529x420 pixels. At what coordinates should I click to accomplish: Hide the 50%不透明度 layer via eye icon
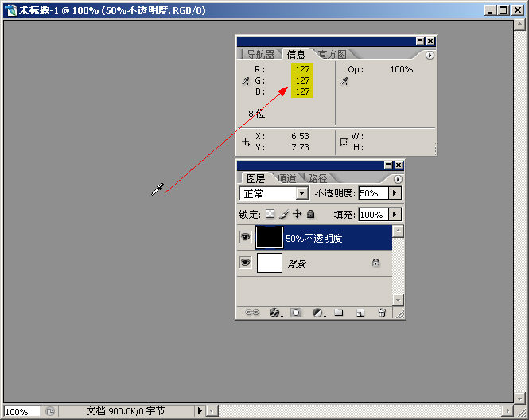pos(246,237)
